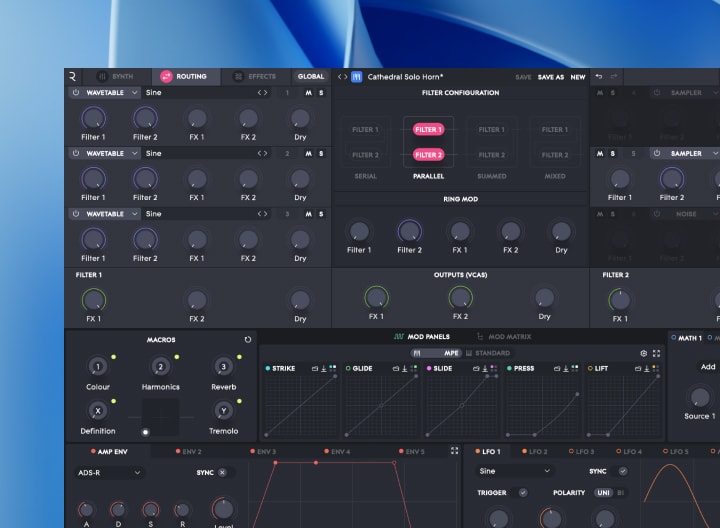Click the redo arrow icon
The image size is (720, 528).
614,76
